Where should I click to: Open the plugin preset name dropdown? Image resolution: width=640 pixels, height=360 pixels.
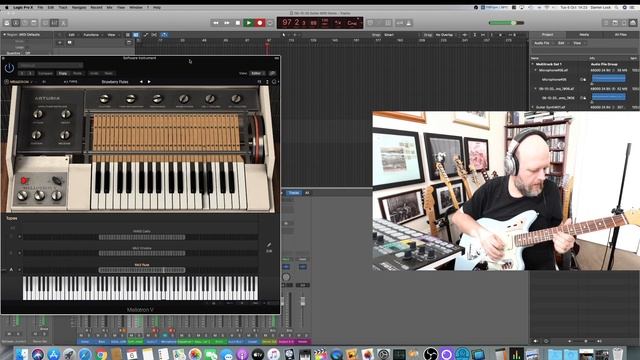51,65
